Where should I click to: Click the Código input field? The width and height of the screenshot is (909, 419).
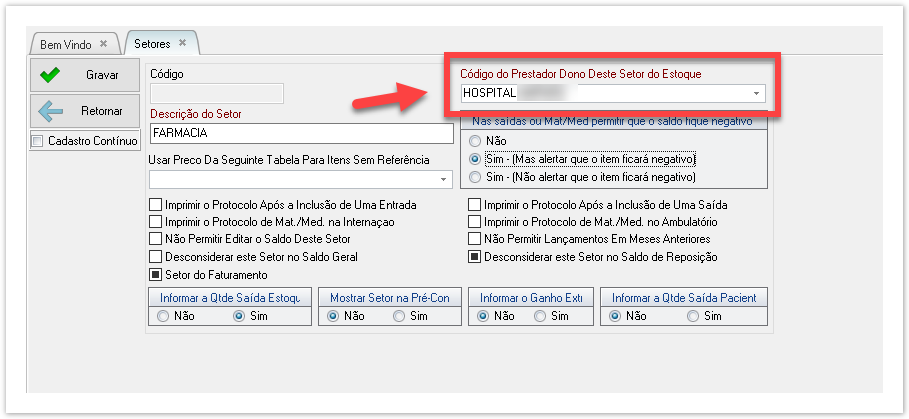216,94
